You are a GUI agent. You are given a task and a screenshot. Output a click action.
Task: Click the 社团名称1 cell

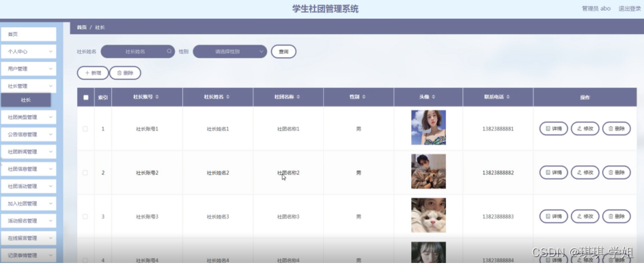[288, 129]
